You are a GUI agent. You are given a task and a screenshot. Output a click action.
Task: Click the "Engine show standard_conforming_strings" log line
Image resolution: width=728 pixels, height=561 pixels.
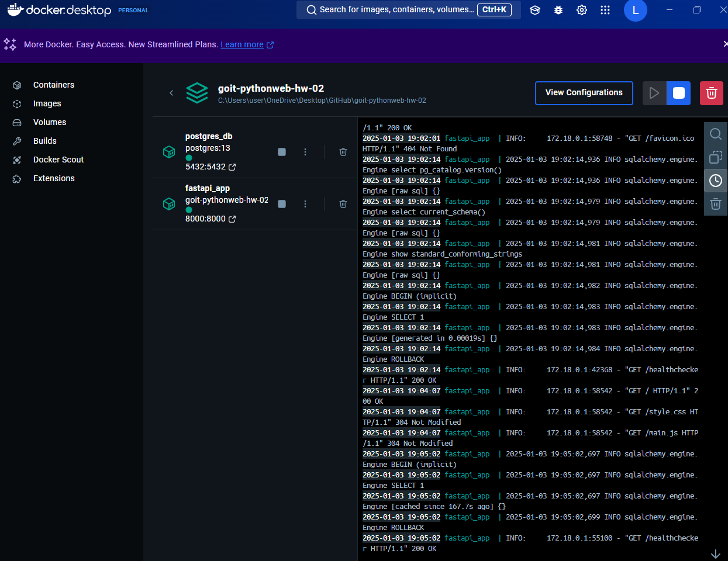442,254
